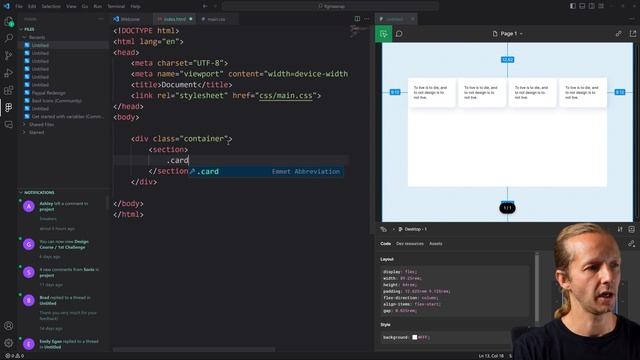Click the Inspect tool (green) in the Figma panel

click(384, 34)
